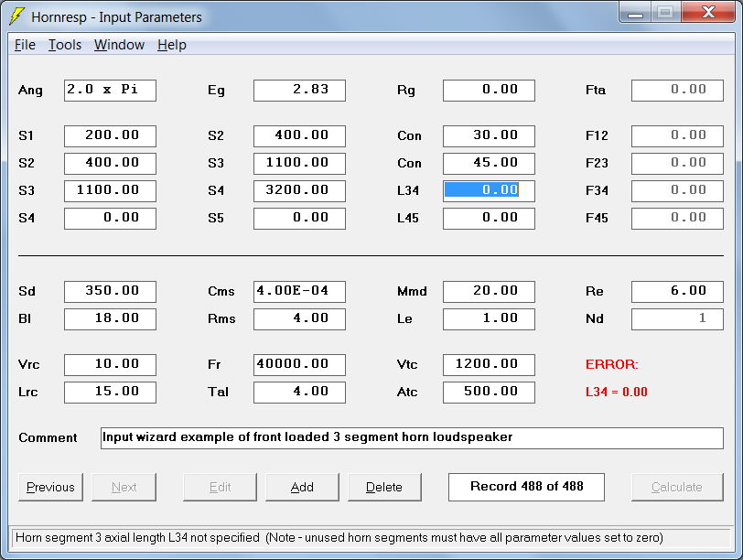Click the Fta field

[678, 90]
